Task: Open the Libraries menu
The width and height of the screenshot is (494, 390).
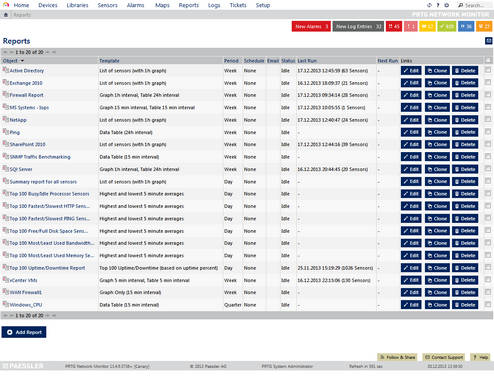Action: pyautogui.click(x=77, y=5)
